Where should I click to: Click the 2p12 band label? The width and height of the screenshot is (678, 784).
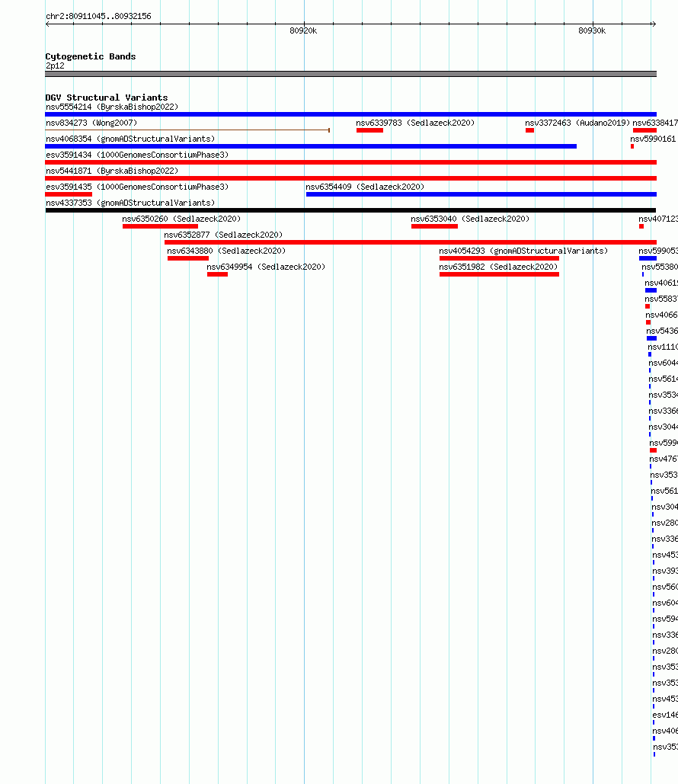tap(55, 66)
